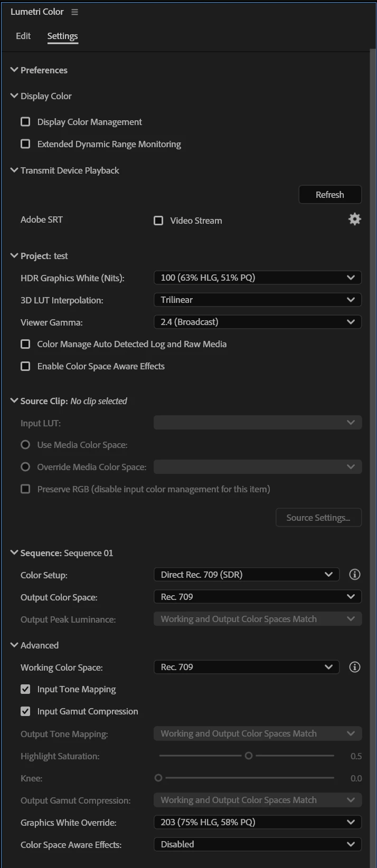Collapse the Advanced section arrow
The width and height of the screenshot is (377, 868).
point(14,645)
